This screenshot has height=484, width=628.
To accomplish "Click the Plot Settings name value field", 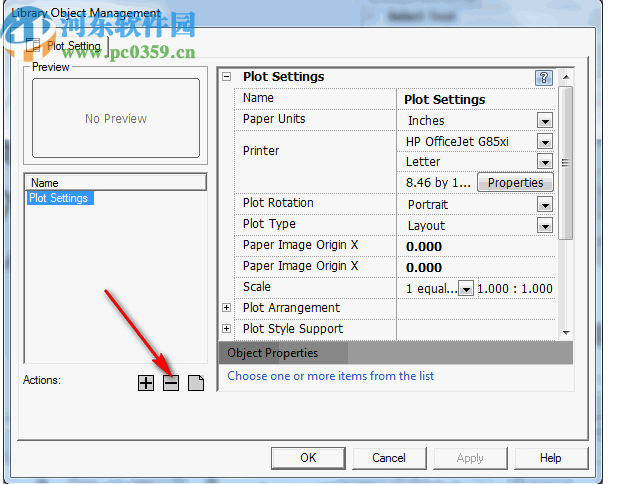I will [476, 99].
